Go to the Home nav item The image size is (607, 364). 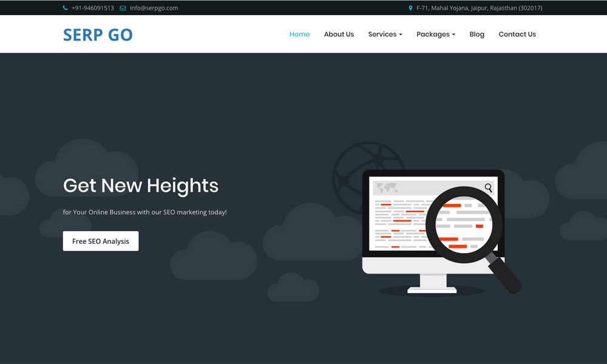tap(299, 35)
